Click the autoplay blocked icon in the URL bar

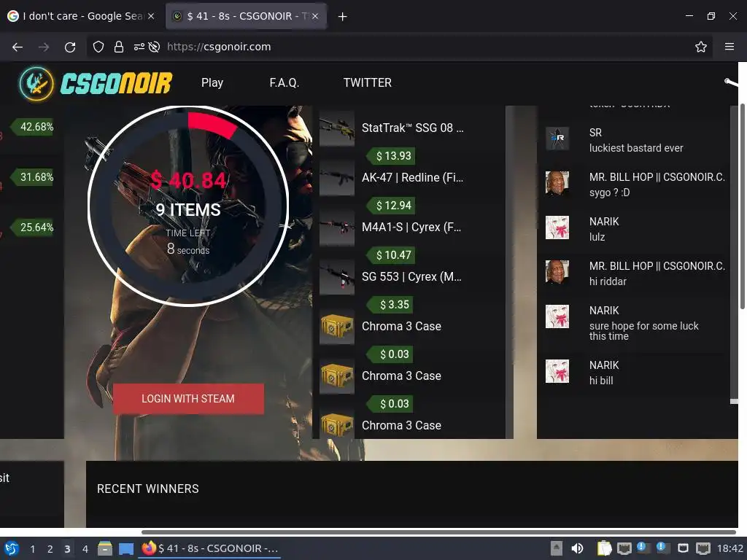pos(154,47)
